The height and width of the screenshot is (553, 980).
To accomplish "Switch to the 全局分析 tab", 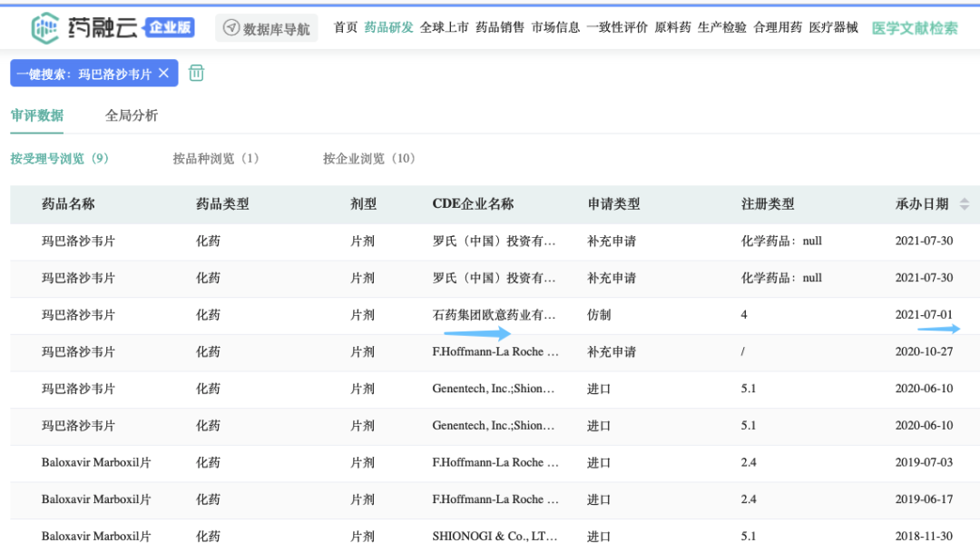I will pyautogui.click(x=132, y=115).
